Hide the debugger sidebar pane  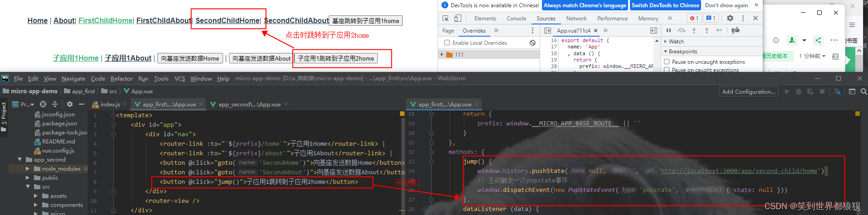pyautogui.click(x=653, y=30)
